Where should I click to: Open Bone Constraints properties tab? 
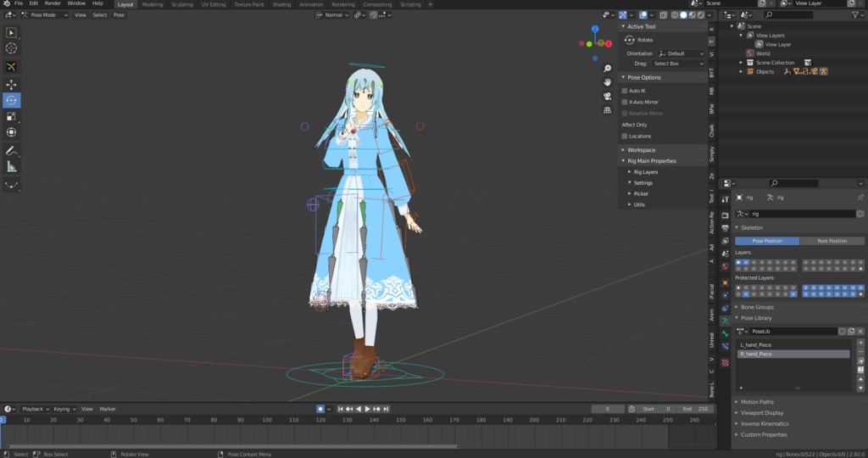(726, 346)
